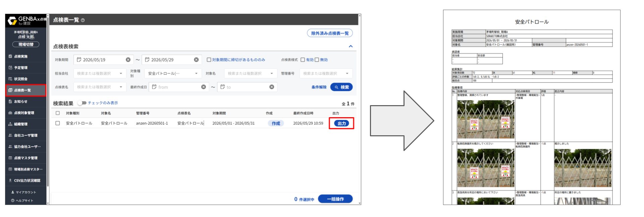Open お知らせ in the sidebar

26,101
